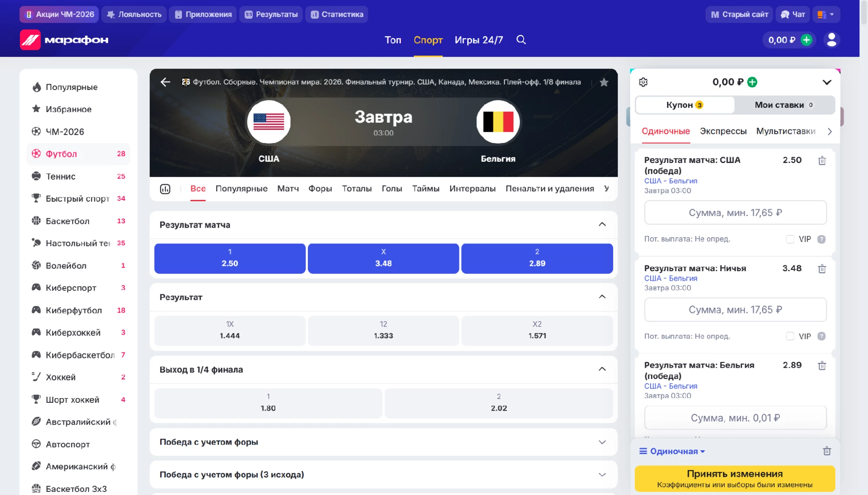This screenshot has height=495, width=868.
Task: Open Тоталы market tab
Action: [x=356, y=189]
